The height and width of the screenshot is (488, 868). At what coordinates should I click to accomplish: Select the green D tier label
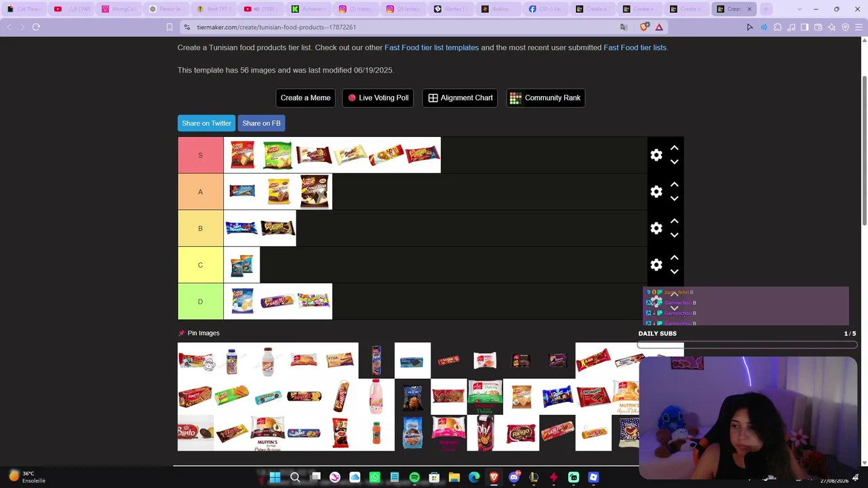200,302
